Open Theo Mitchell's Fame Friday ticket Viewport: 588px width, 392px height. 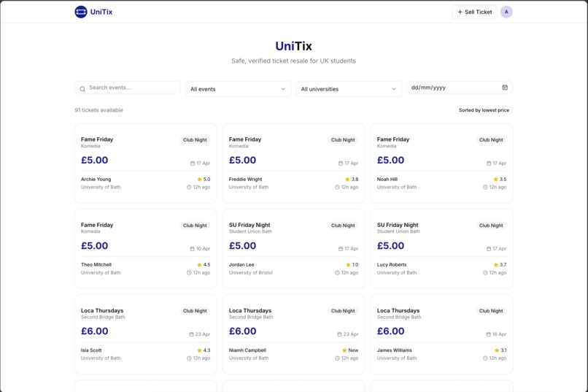point(145,249)
